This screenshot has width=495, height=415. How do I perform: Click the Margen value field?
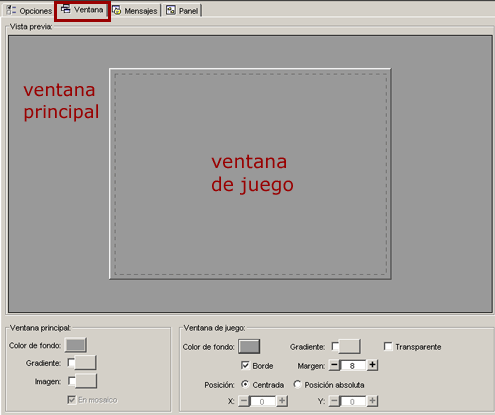click(x=353, y=366)
